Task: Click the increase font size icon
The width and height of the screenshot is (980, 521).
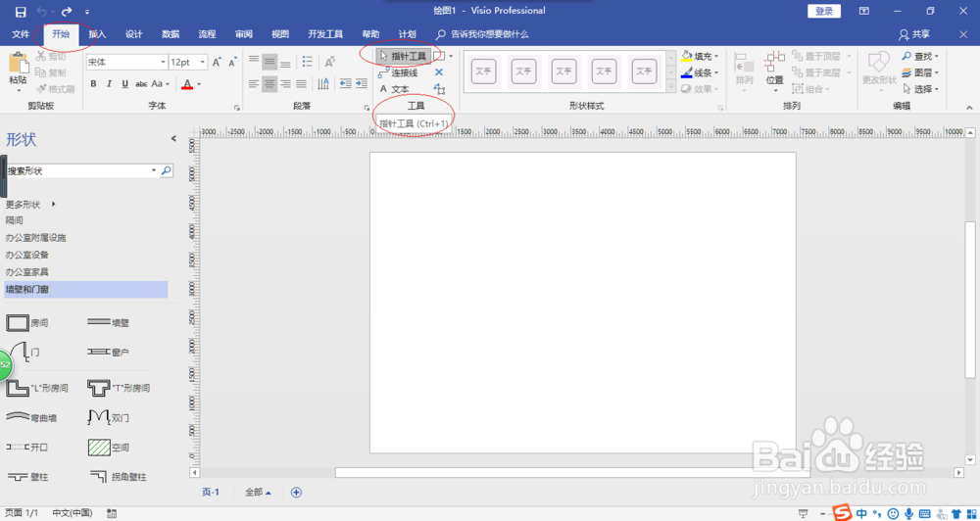Action: tap(217, 63)
